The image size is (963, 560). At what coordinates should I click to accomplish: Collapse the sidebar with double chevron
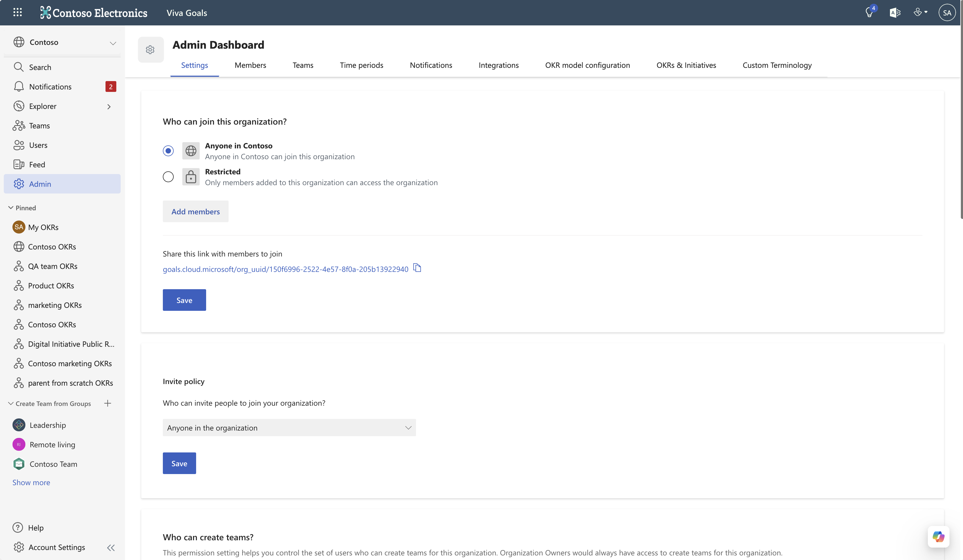(111, 547)
